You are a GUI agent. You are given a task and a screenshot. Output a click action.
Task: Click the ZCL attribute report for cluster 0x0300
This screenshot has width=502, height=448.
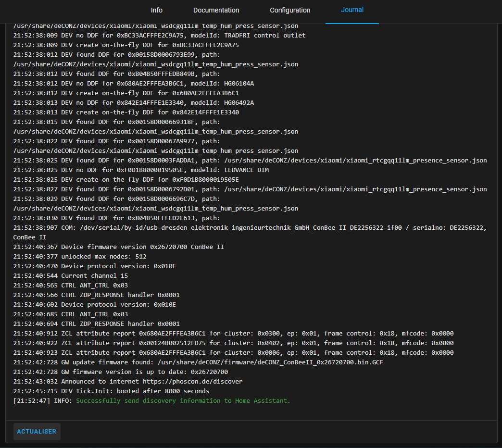click(233, 333)
